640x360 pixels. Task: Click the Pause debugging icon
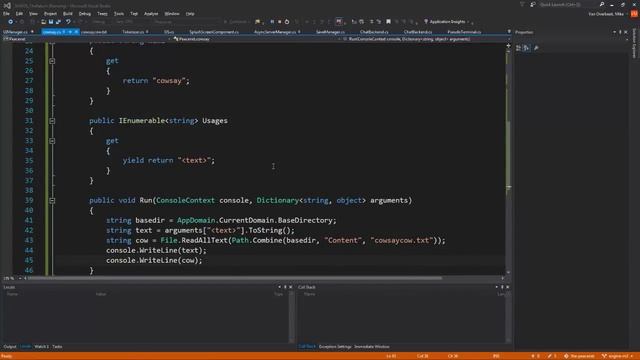[272, 22]
